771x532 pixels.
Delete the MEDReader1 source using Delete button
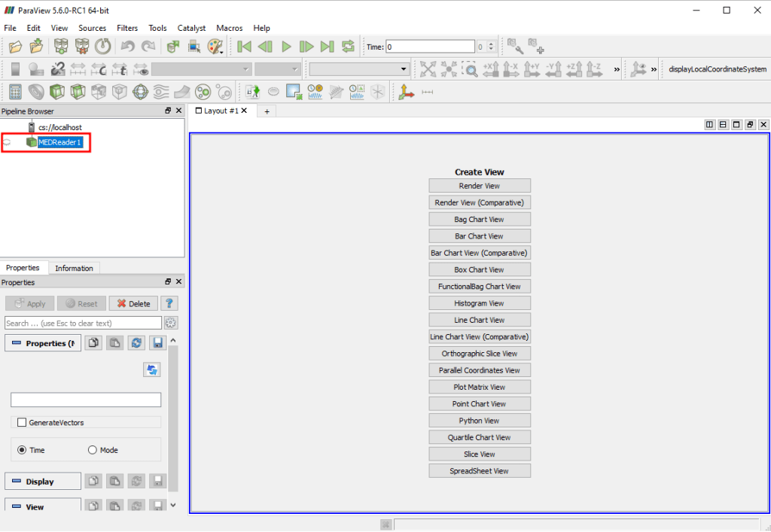133,303
